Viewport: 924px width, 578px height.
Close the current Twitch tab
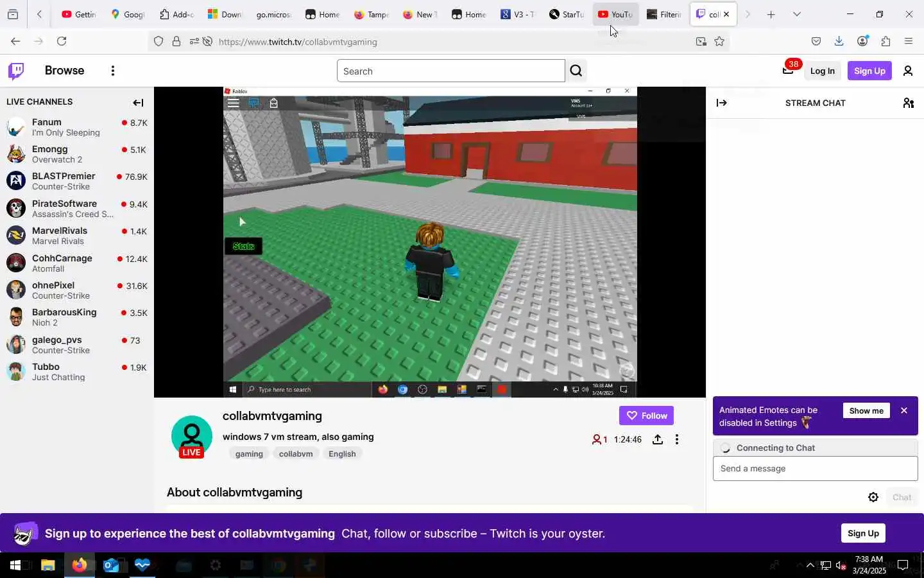tap(726, 14)
